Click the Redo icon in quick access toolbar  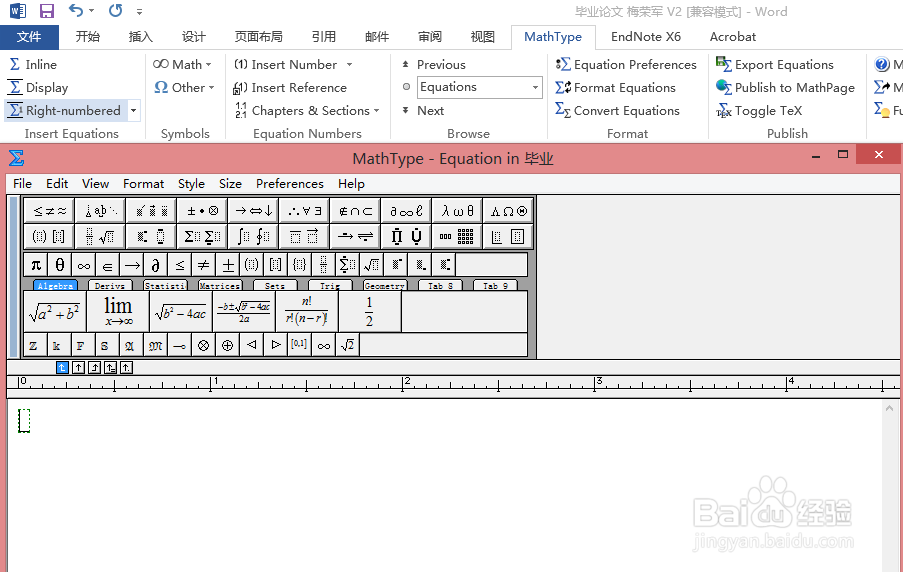click(x=115, y=10)
